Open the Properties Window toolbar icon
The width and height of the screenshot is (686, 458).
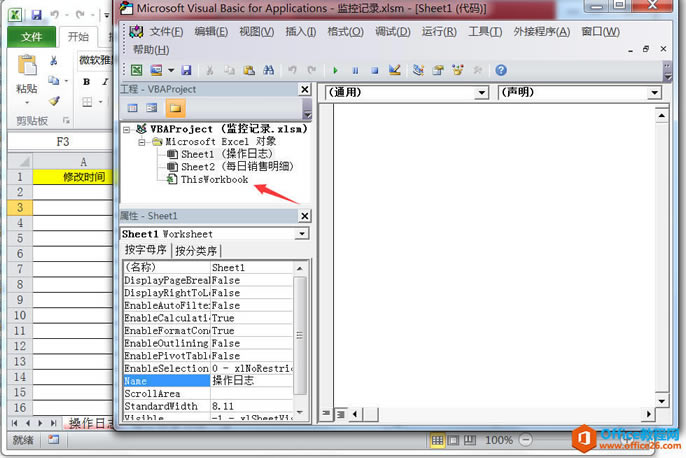point(438,70)
